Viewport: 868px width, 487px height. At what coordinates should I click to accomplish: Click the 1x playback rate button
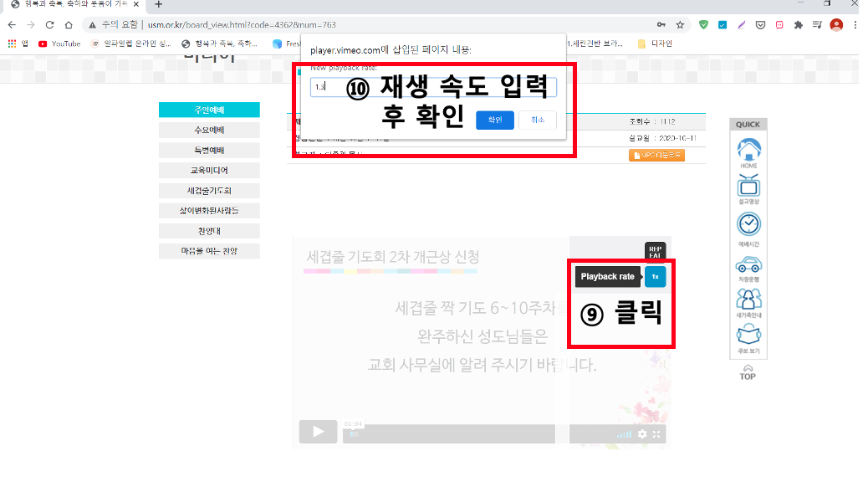[x=655, y=276]
